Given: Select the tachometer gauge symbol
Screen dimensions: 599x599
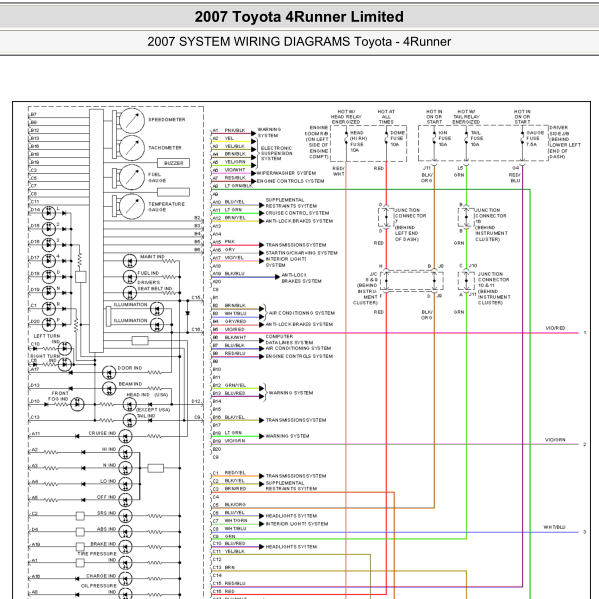Looking at the screenshot, I should (132, 148).
